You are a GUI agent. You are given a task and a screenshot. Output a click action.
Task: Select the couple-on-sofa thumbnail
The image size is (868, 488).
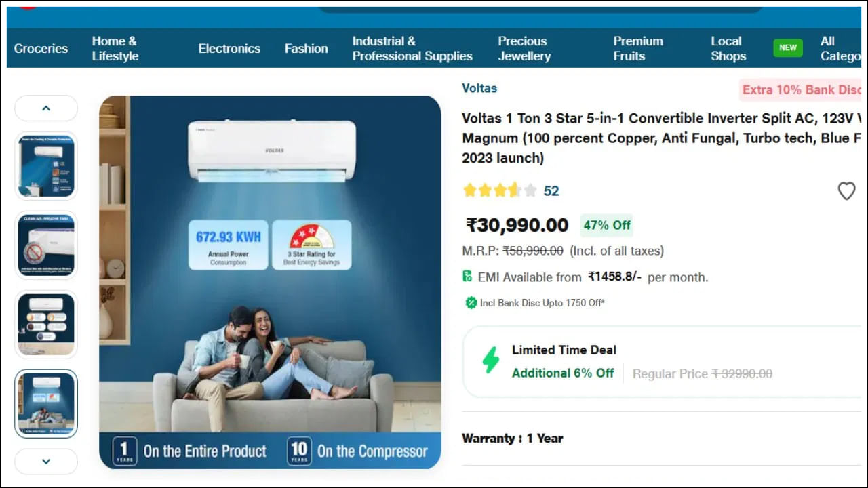click(x=46, y=404)
